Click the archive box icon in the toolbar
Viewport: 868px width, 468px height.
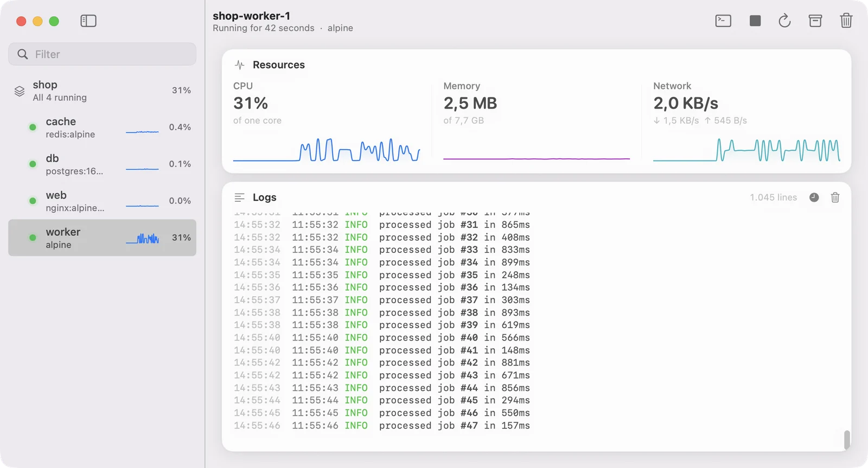(815, 21)
